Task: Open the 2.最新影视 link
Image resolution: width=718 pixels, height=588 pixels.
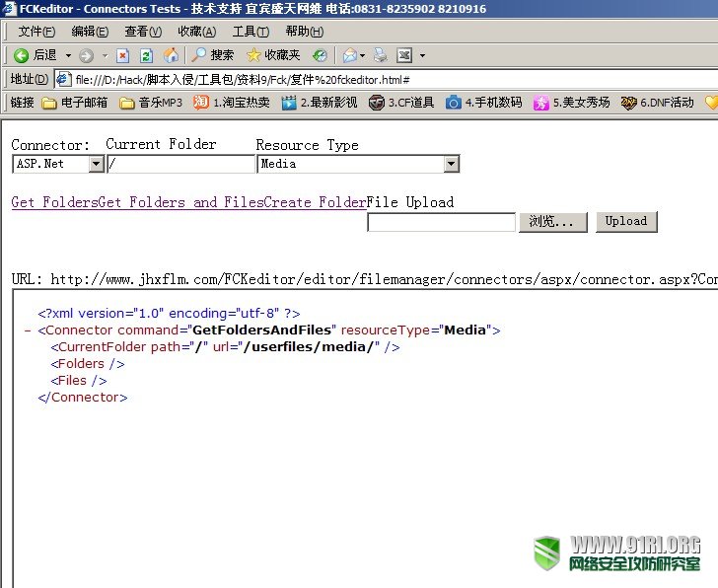Action: 320,103
